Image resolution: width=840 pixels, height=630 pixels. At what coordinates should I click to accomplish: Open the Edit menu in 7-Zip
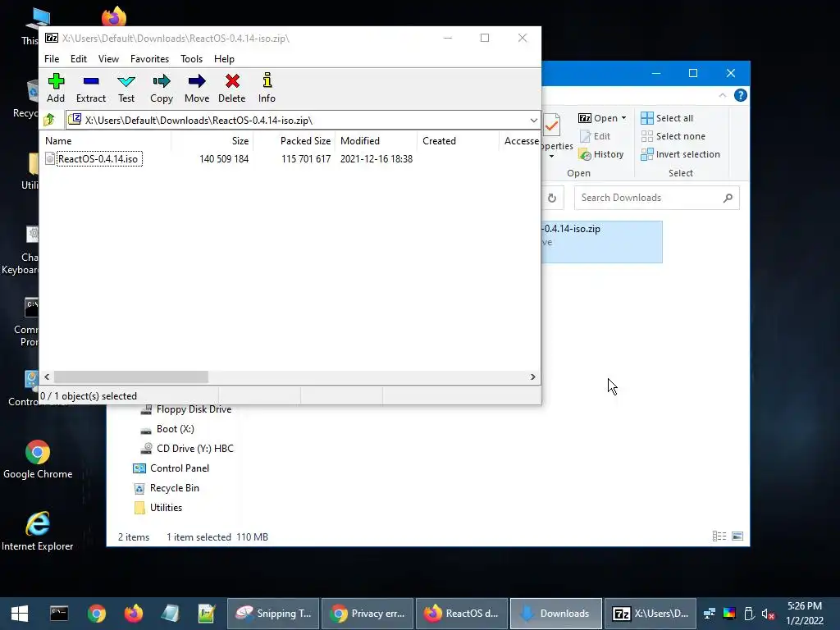78,59
